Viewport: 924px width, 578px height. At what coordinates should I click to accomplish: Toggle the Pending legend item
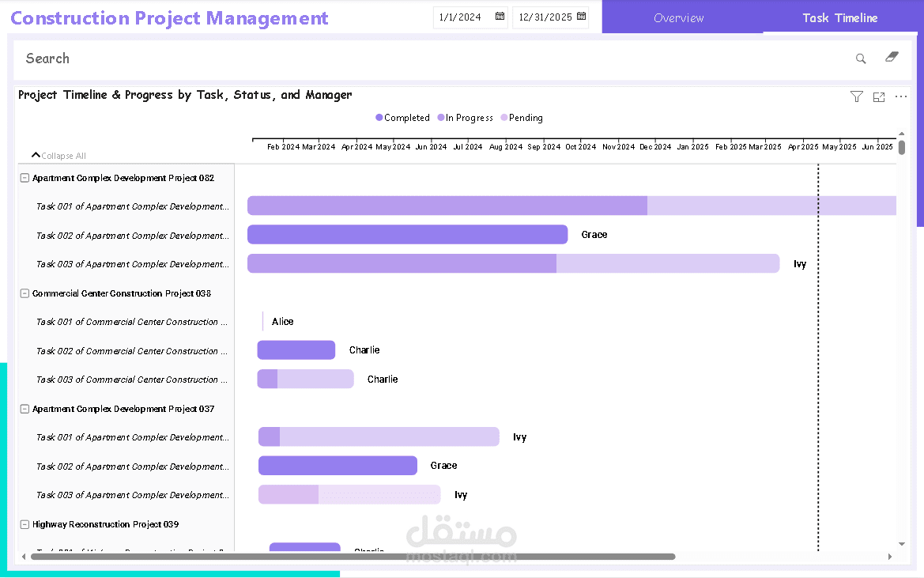click(522, 118)
